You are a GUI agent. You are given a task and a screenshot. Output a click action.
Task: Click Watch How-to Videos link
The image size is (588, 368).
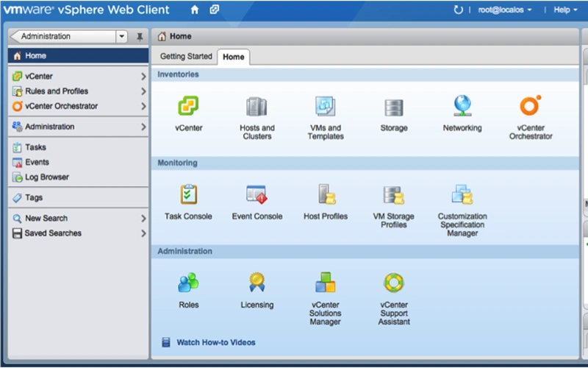point(216,342)
